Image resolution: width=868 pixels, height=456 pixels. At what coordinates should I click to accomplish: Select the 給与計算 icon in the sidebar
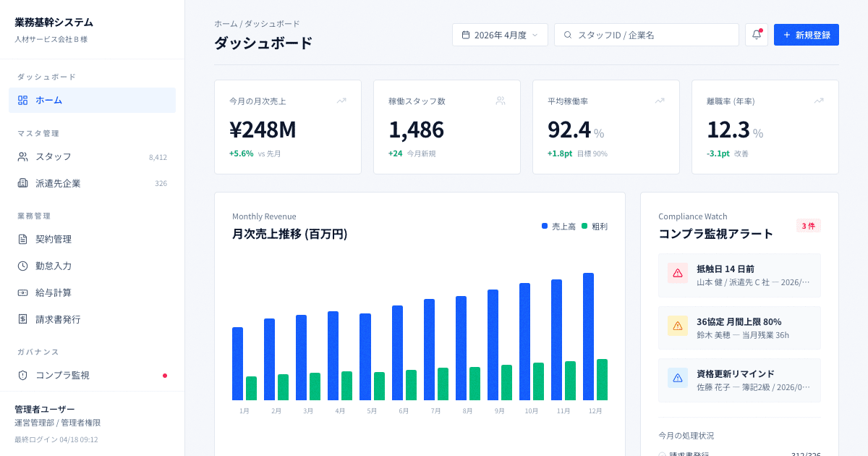pyautogui.click(x=23, y=292)
